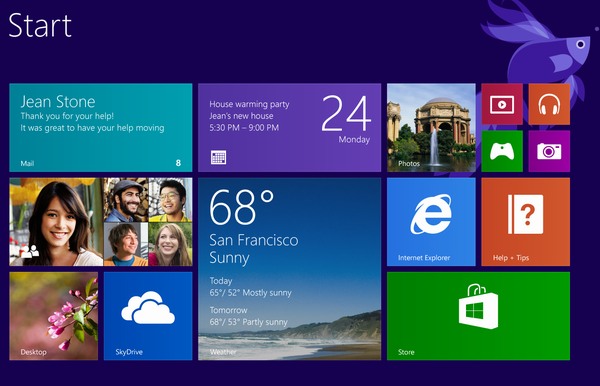600x386 pixels.
Task: Open the Calendar tile showing 24 Monday
Action: pos(289,127)
